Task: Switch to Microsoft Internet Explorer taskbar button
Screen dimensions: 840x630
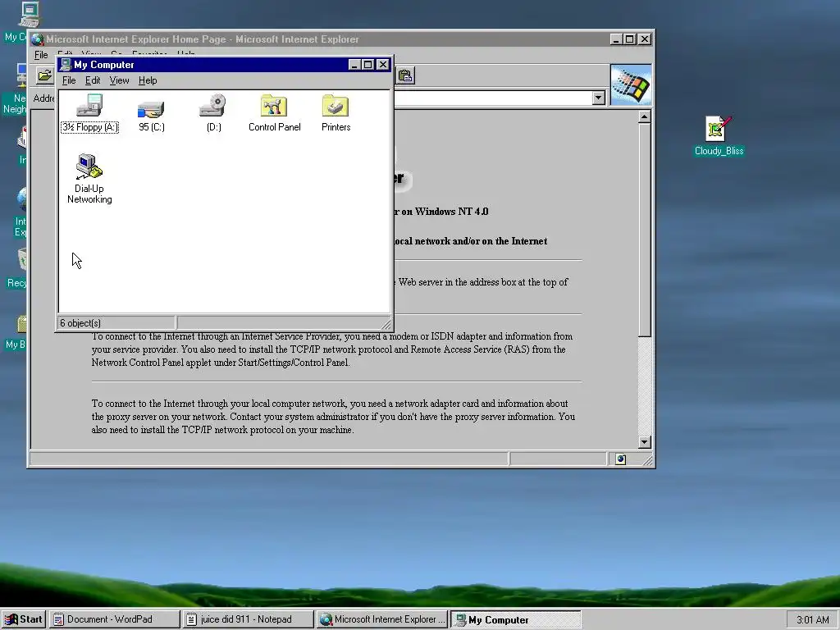Action: click(x=381, y=619)
